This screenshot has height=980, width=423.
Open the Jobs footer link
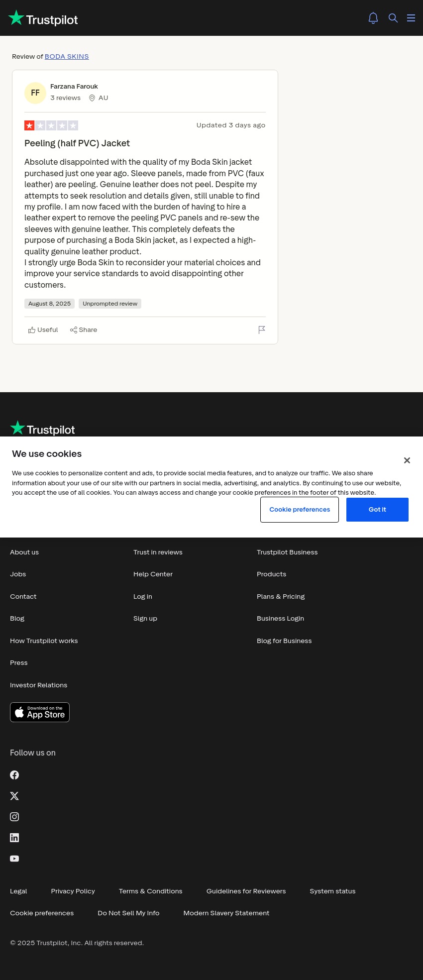[18, 574]
